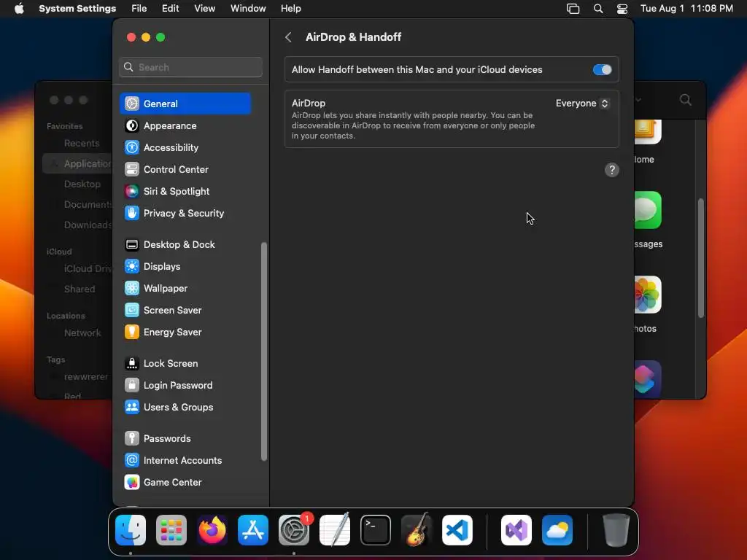Open Users & Groups settings
The image size is (747, 560).
[185, 408]
